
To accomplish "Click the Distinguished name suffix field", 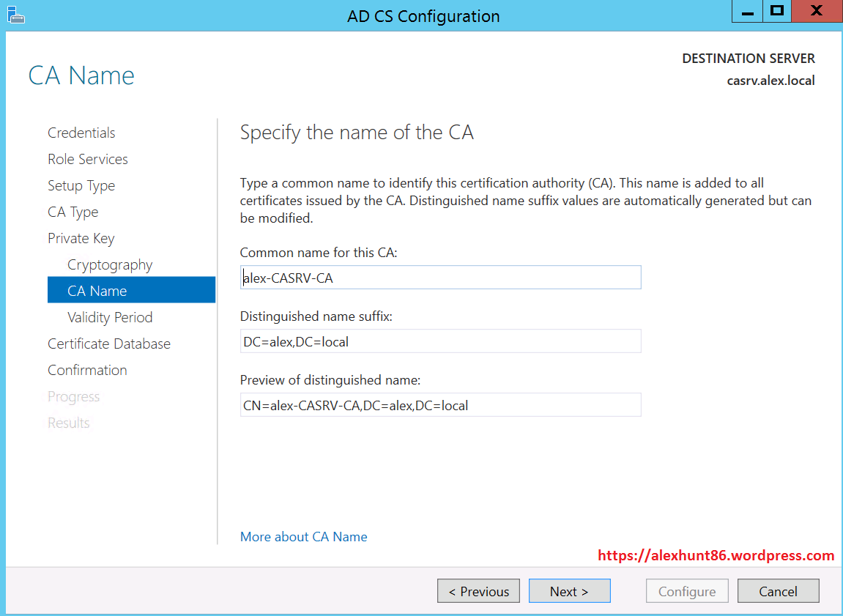I will tap(440, 341).
